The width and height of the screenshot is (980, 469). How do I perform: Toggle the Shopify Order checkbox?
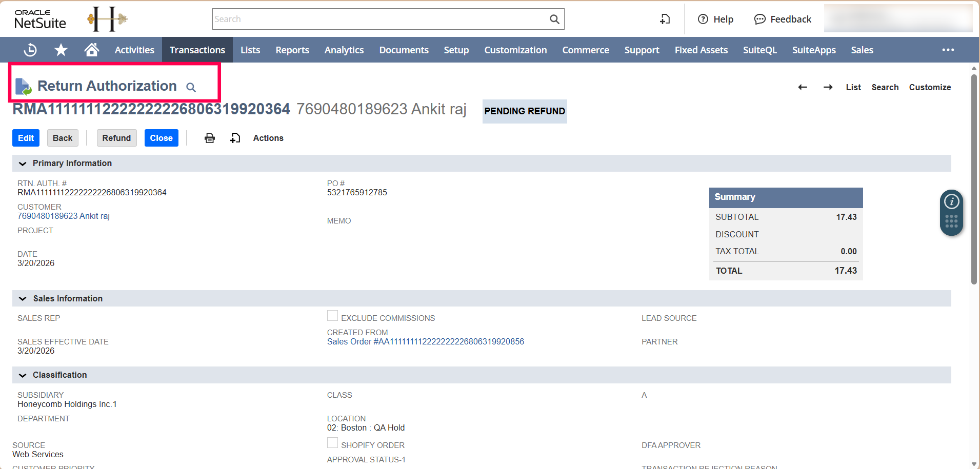[332, 443]
